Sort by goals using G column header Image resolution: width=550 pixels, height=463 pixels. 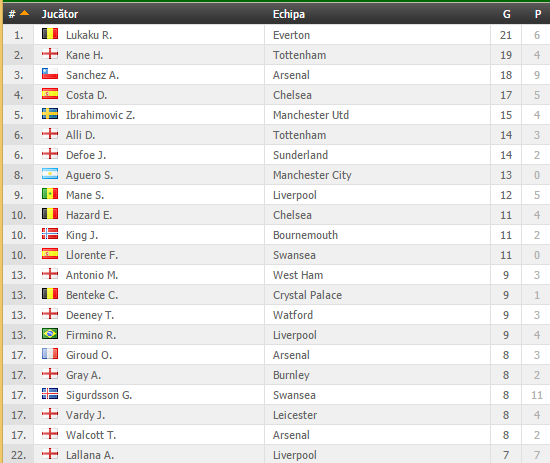pyautogui.click(x=507, y=14)
